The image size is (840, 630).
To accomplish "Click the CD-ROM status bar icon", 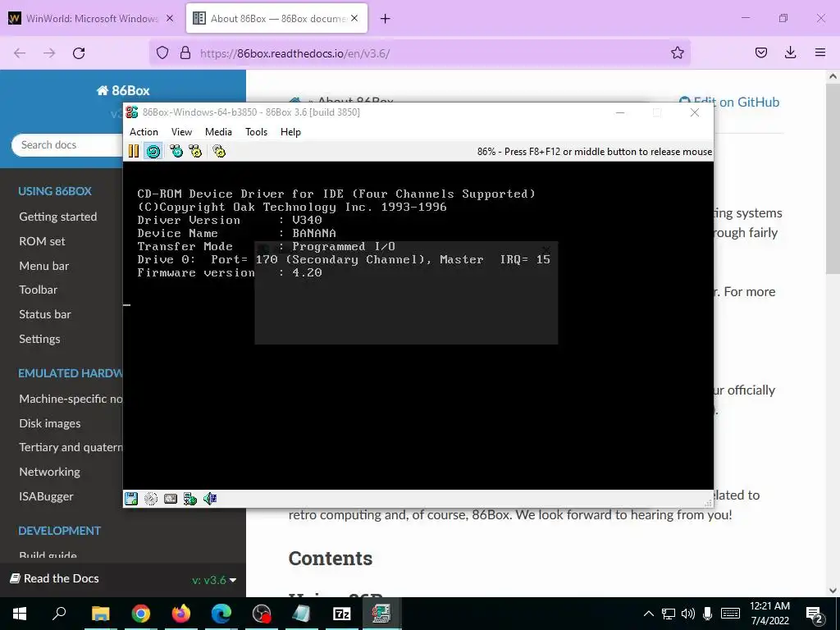I will [x=151, y=499].
